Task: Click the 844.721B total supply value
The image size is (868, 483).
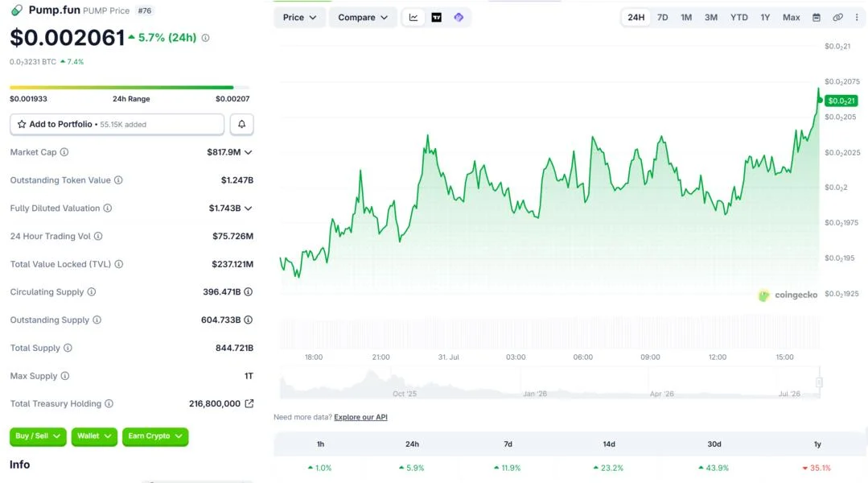Action: (234, 348)
